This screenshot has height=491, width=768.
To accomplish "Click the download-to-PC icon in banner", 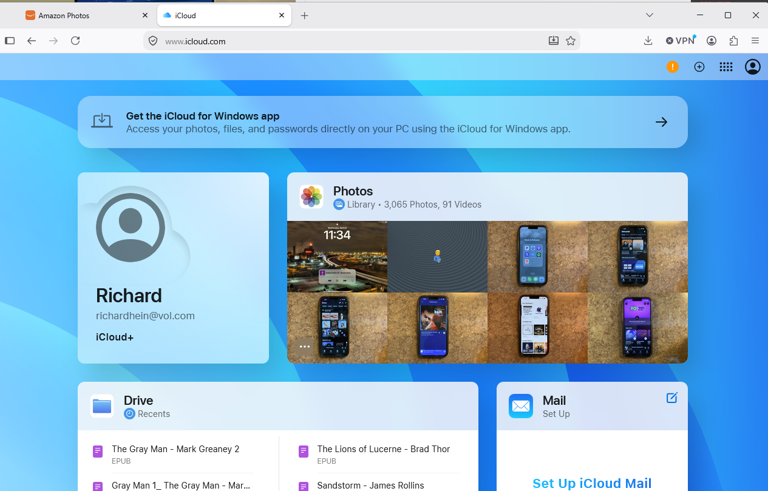I will click(102, 121).
